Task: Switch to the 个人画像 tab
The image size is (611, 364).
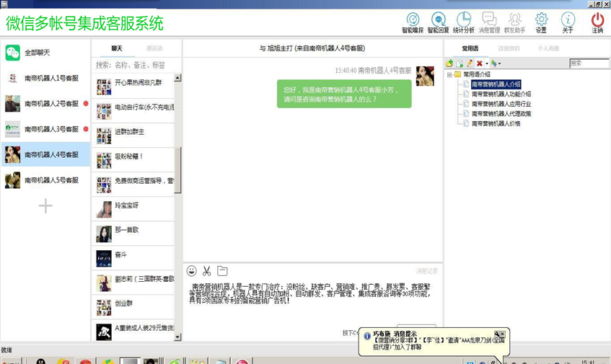Action: [548, 48]
